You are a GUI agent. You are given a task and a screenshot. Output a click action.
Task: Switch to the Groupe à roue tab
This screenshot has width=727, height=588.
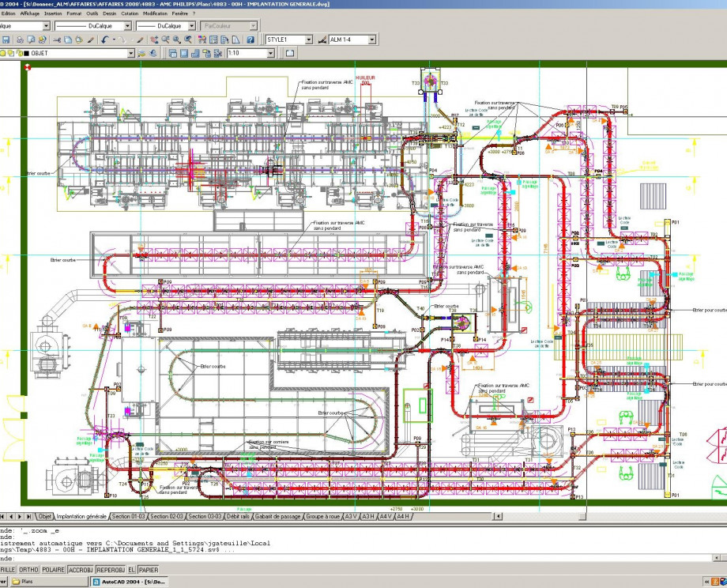[323, 516]
